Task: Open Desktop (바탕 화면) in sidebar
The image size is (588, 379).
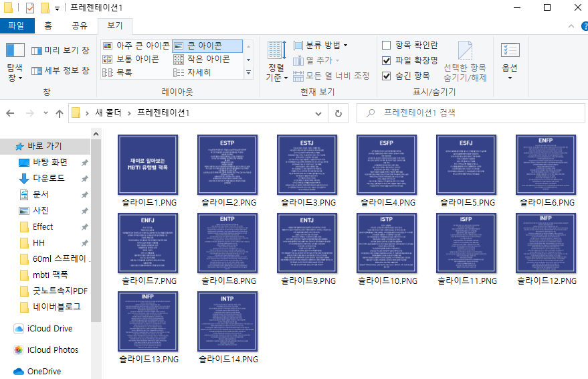Action: point(50,162)
